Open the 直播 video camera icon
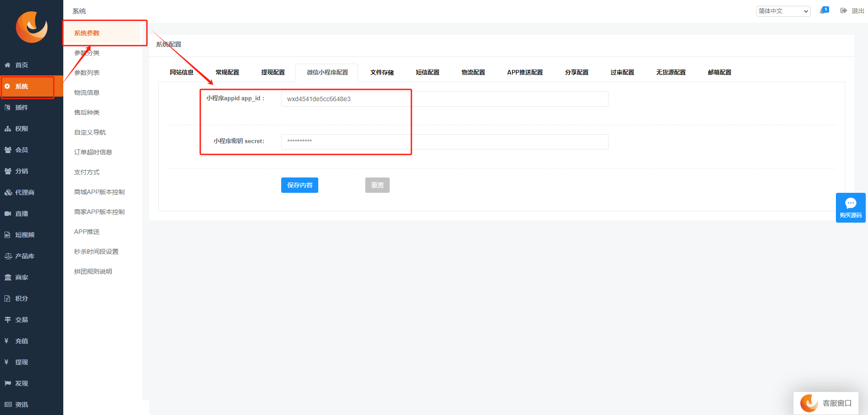The width and height of the screenshot is (868, 415). click(8, 214)
